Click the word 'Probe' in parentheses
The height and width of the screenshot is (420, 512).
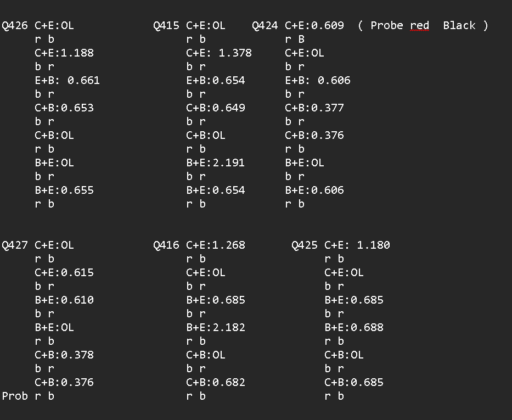click(x=386, y=25)
